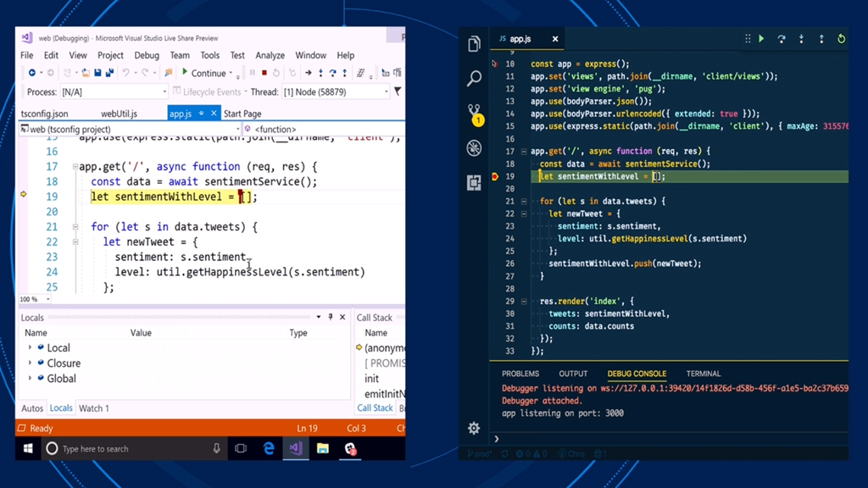Click the red Stop Debugging square in Visual Studio

tap(264, 73)
